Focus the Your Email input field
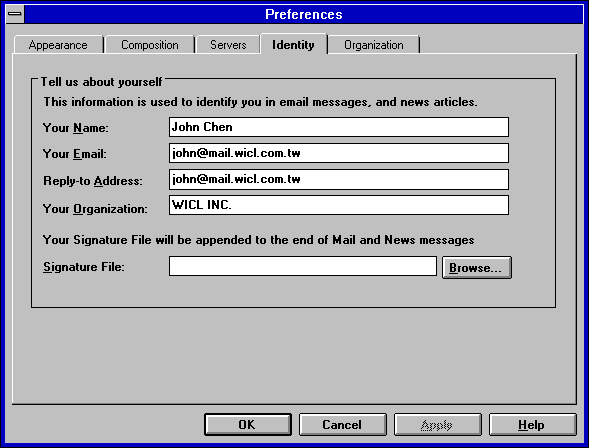This screenshot has height=448, width=589. 339,153
